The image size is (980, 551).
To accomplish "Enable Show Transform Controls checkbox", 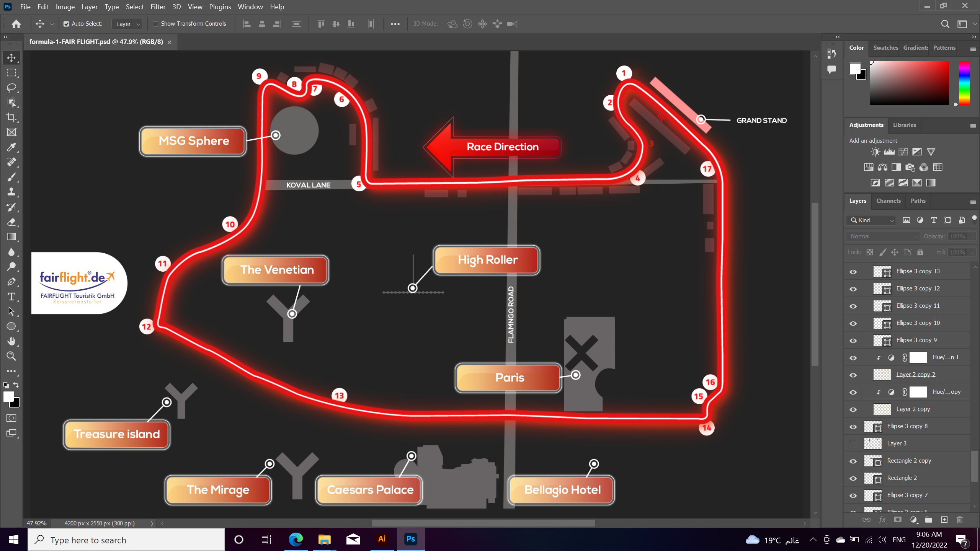I will coord(155,24).
